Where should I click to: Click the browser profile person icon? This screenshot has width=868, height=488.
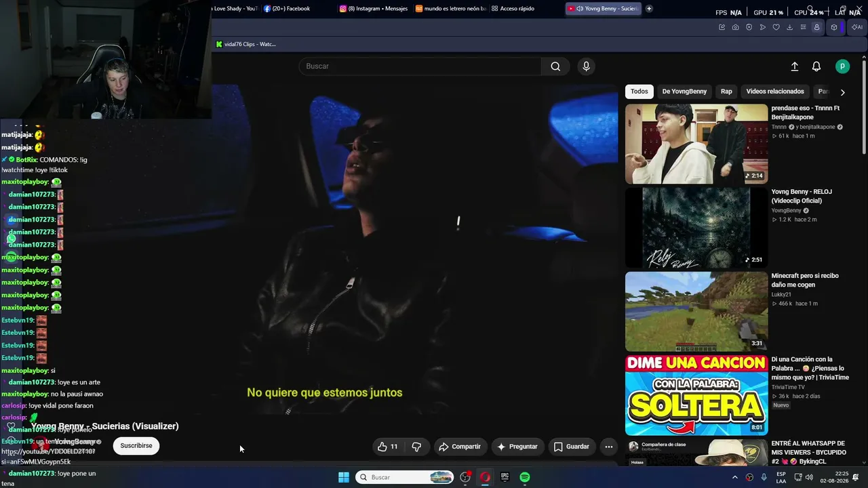click(817, 27)
